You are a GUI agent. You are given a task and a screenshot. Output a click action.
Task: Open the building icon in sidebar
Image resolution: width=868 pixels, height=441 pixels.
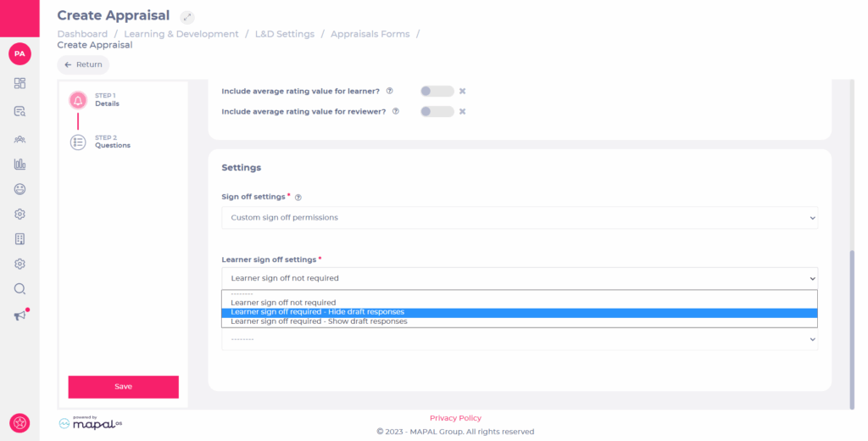click(x=20, y=239)
